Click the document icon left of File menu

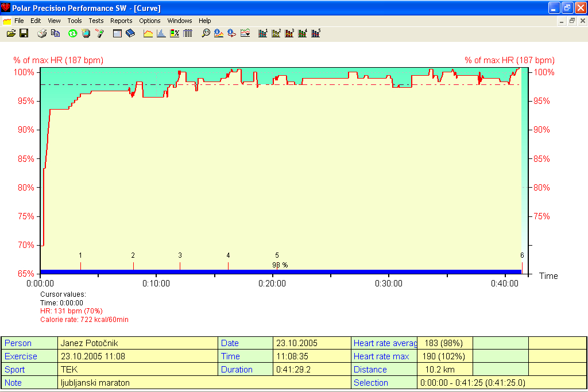pyautogui.click(x=7, y=21)
